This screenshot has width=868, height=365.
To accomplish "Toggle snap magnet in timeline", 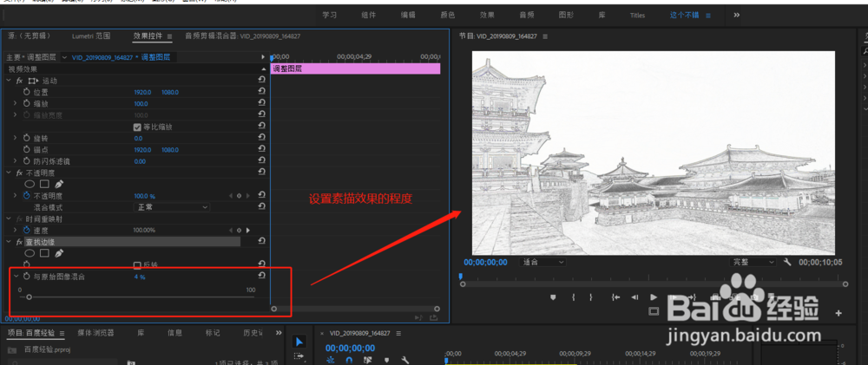I will [x=349, y=360].
